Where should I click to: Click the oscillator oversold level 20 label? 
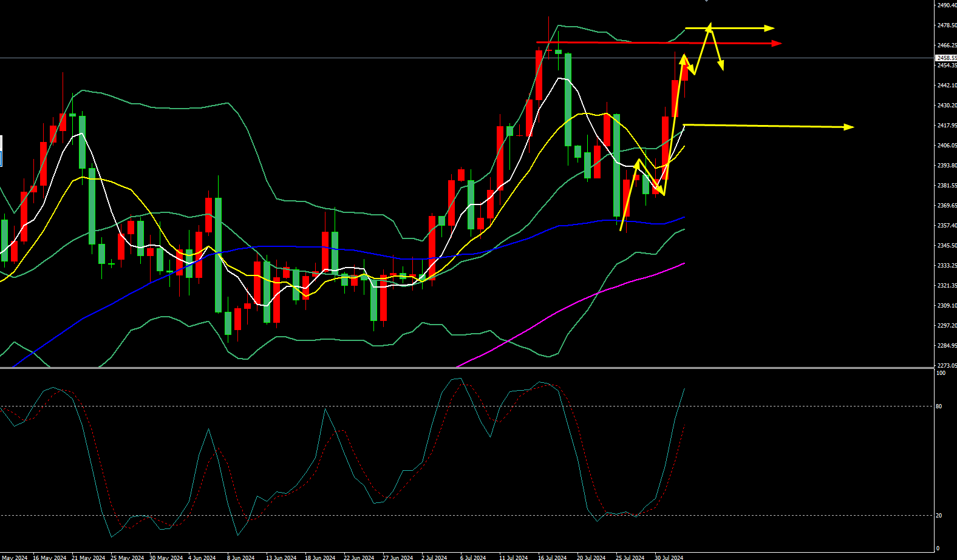pyautogui.click(x=939, y=516)
